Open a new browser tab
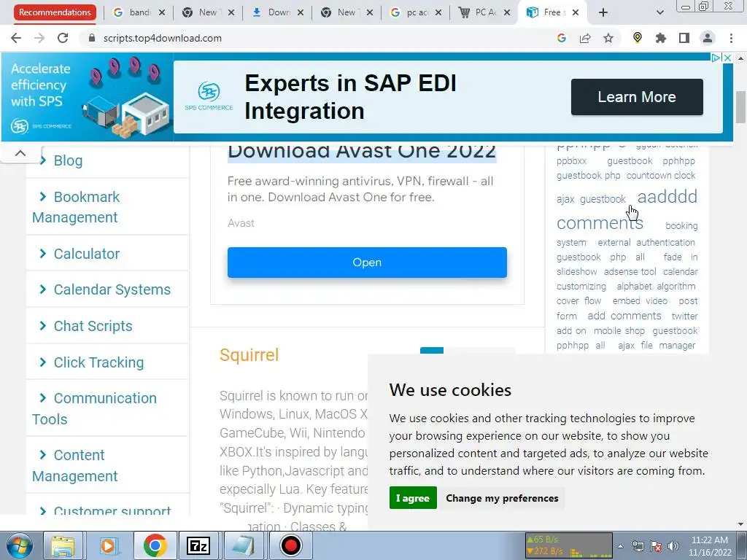Screen dimensions: 747x560 pyautogui.click(x=603, y=12)
